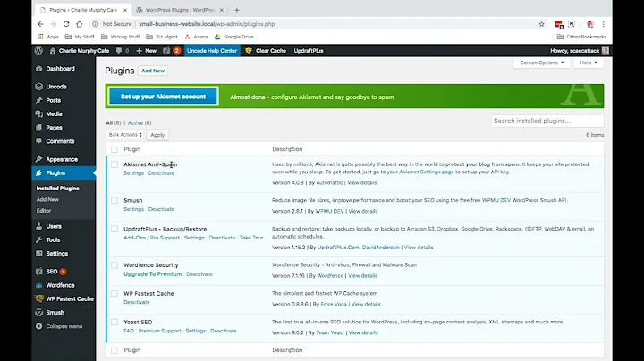Open UpdraftPlus Take Tour link
644x361 pixels.
point(251,238)
